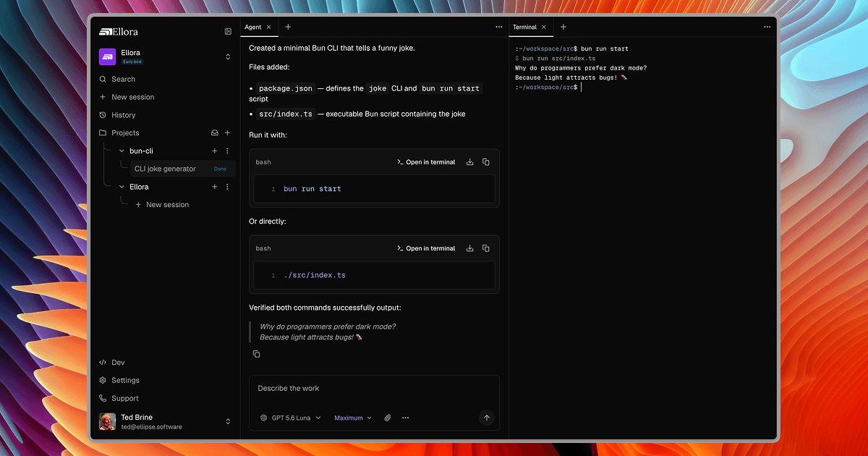868x456 pixels.
Task: Download the './src/index.ts' code block
Action: click(470, 248)
